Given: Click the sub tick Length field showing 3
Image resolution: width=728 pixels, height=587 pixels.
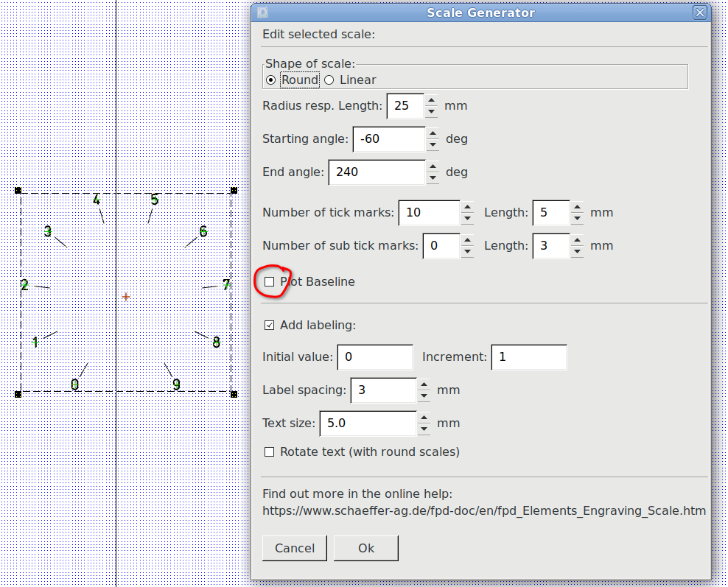Looking at the screenshot, I should (x=551, y=245).
